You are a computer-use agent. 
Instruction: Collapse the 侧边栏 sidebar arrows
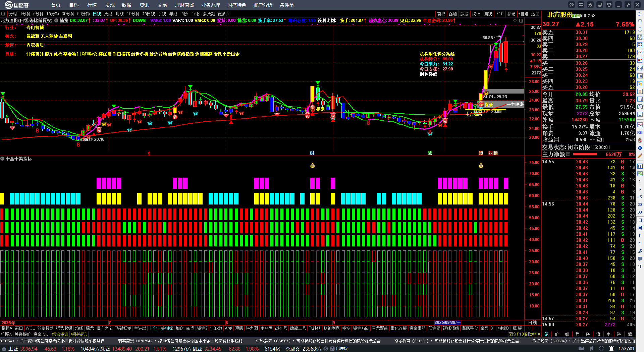pos(539,334)
